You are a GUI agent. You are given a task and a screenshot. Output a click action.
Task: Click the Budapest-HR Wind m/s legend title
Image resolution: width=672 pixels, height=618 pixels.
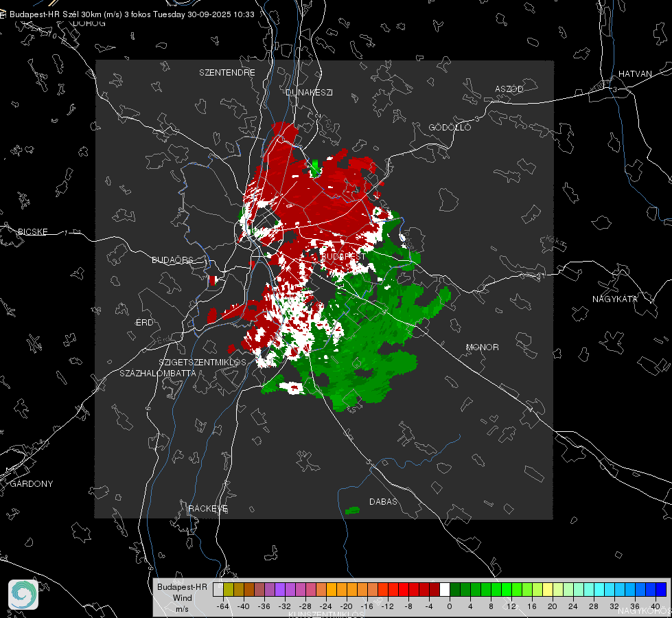tap(182, 598)
